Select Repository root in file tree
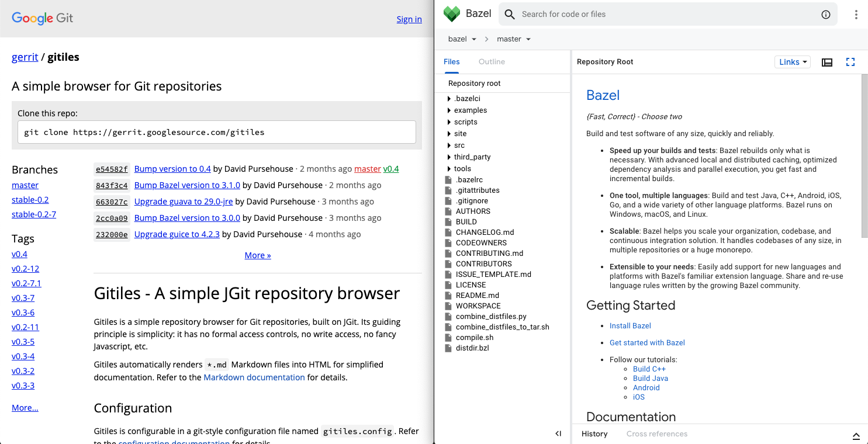 (x=475, y=84)
